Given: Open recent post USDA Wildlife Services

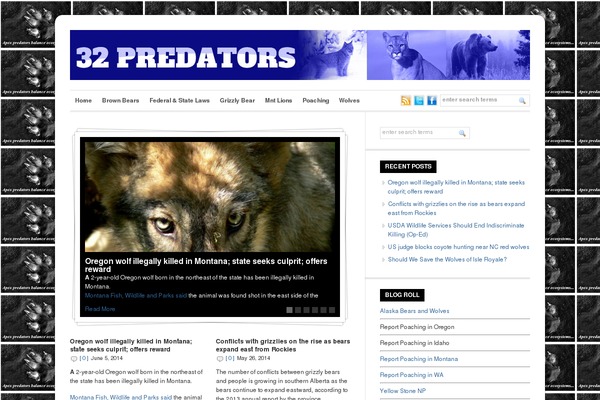Looking at the screenshot, I should point(456,230).
